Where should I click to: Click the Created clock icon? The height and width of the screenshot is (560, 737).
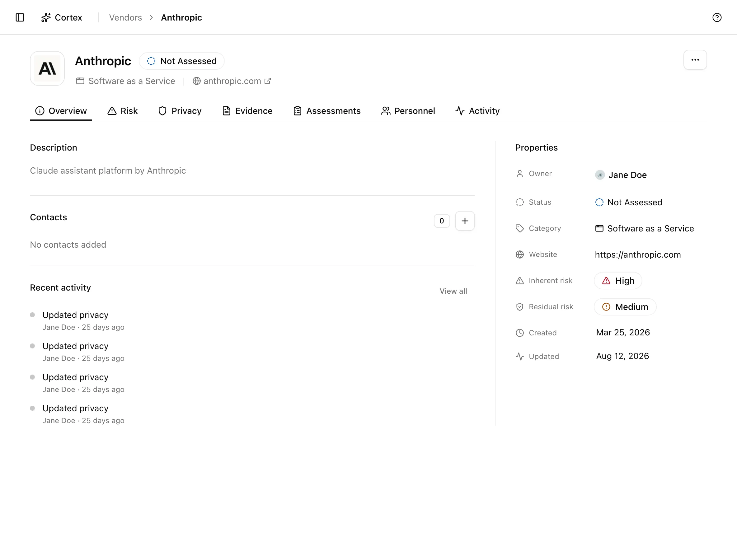click(x=519, y=333)
